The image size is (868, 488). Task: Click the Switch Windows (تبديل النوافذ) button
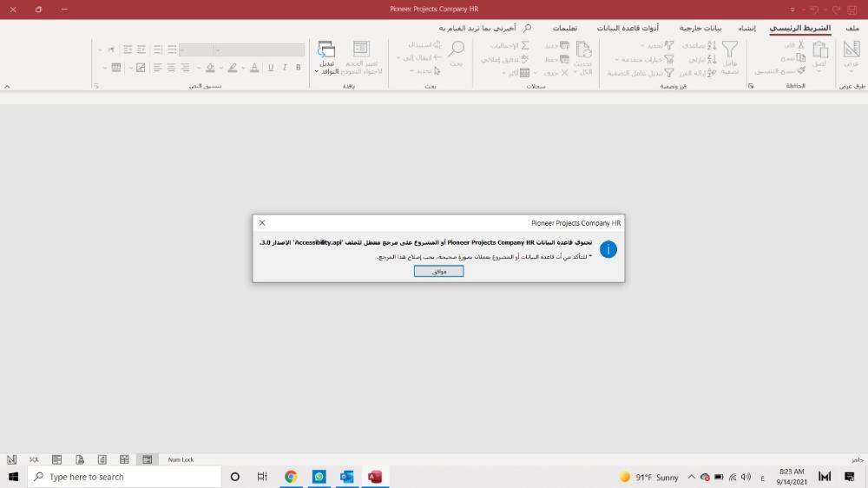tap(326, 57)
